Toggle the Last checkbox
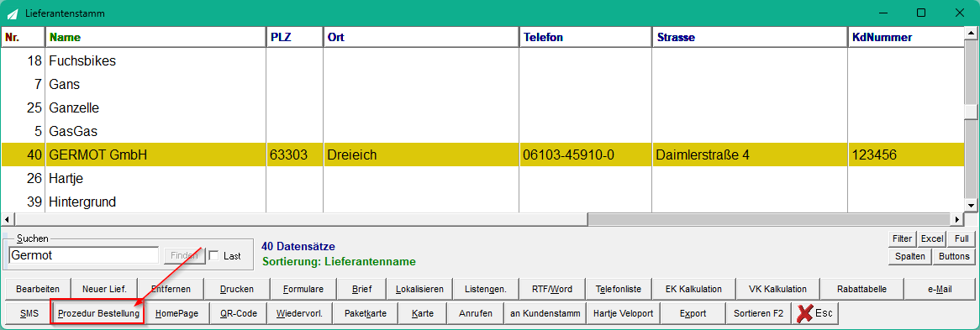This screenshot has width=980, height=330. pos(213,255)
